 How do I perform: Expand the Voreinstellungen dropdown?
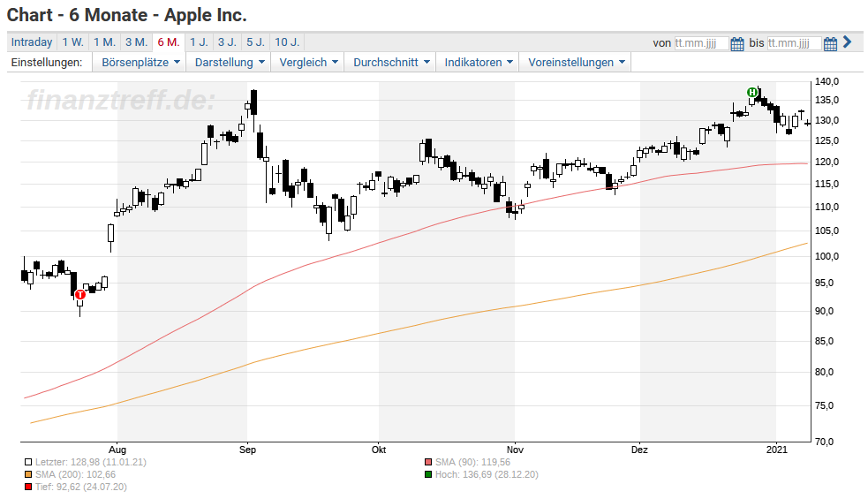coord(577,62)
